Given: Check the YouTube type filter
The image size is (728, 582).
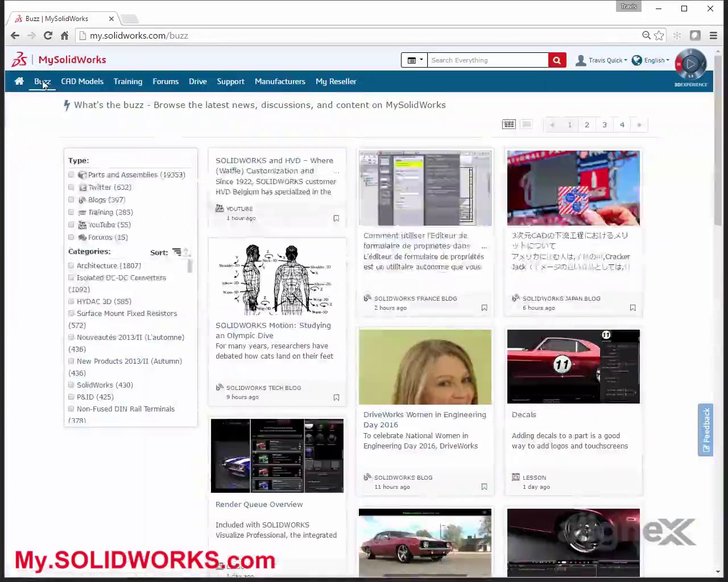Looking at the screenshot, I should click(71, 225).
